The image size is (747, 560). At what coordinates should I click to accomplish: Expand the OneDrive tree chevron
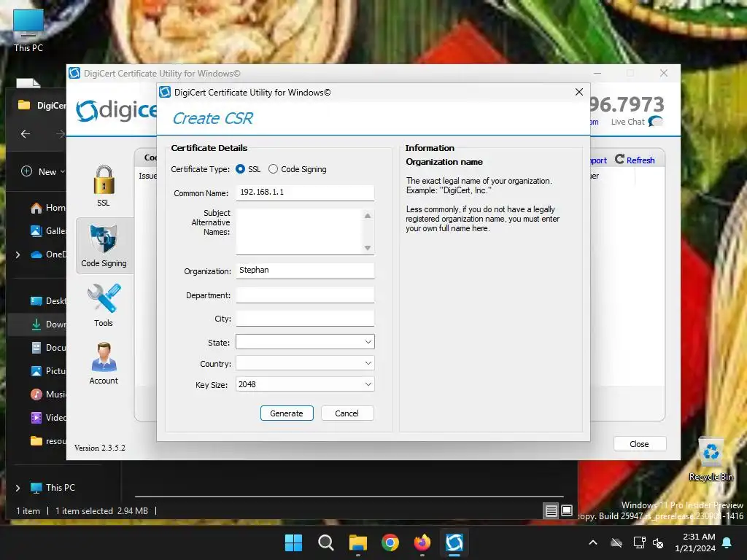pyautogui.click(x=18, y=254)
